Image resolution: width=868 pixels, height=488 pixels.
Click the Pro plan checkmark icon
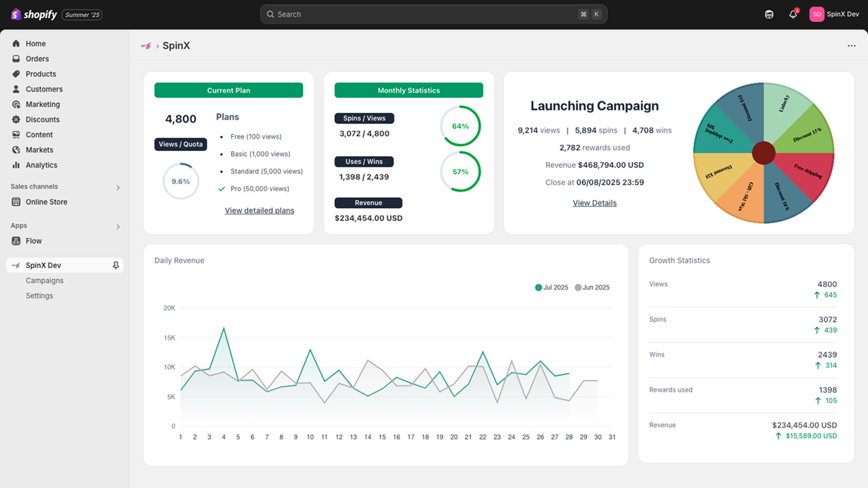[x=221, y=189]
